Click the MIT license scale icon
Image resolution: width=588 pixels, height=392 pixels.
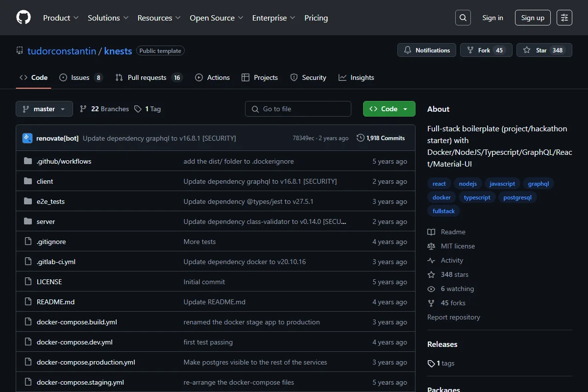click(431, 246)
